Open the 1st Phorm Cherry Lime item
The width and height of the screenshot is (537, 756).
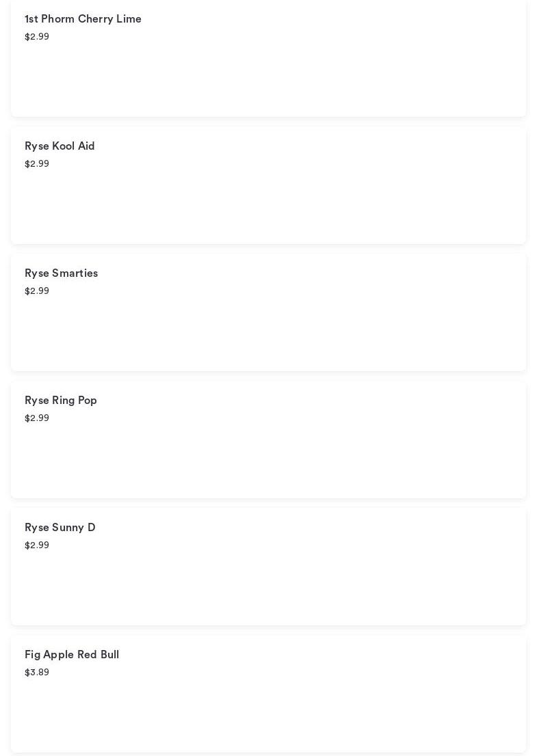(x=83, y=19)
